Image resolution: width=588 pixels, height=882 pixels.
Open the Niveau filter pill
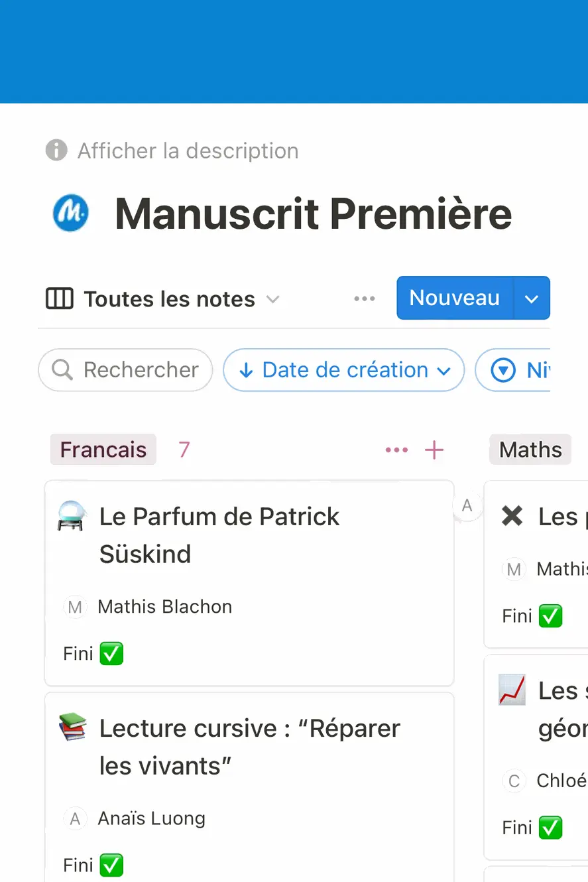tap(513, 370)
